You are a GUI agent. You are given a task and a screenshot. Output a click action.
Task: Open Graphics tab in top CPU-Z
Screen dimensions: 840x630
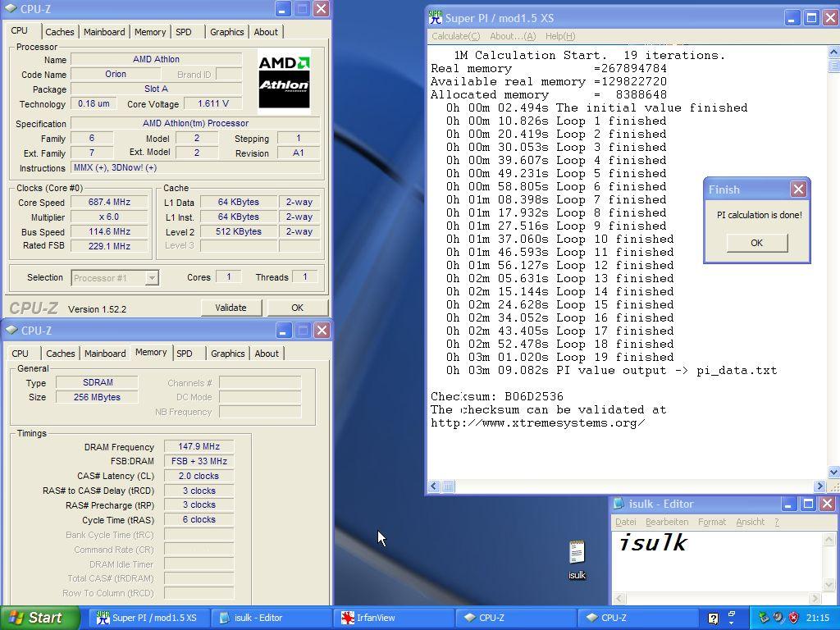227,32
